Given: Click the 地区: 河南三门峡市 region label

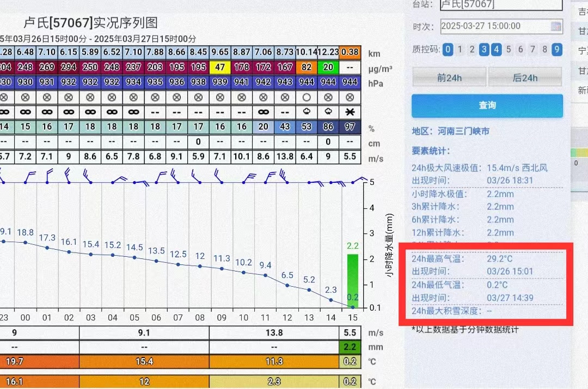Looking at the screenshot, I should [x=450, y=131].
